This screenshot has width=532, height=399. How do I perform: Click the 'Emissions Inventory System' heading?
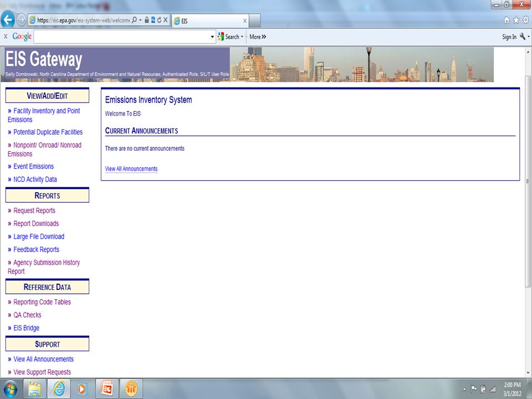click(149, 100)
